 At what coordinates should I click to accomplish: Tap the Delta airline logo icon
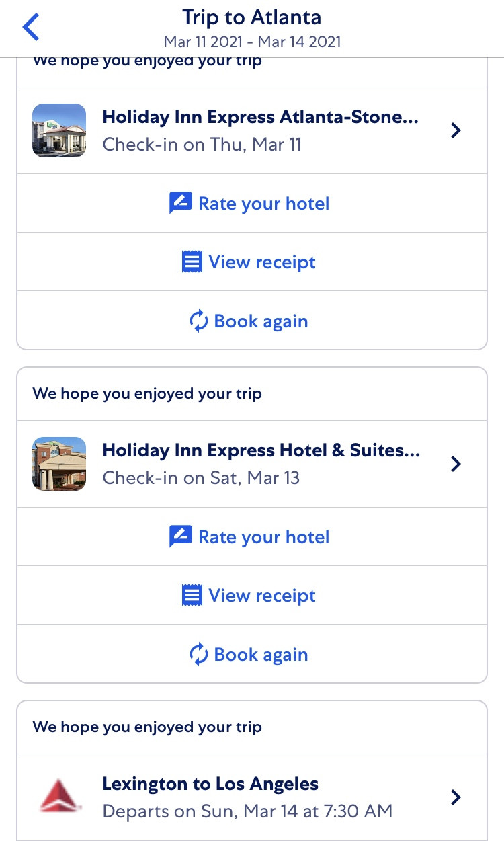[x=59, y=797]
